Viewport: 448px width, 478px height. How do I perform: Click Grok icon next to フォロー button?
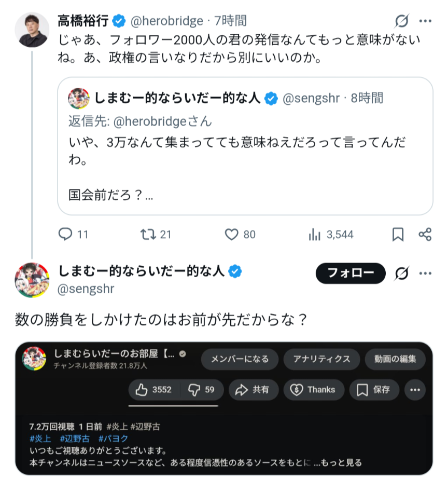[401, 273]
